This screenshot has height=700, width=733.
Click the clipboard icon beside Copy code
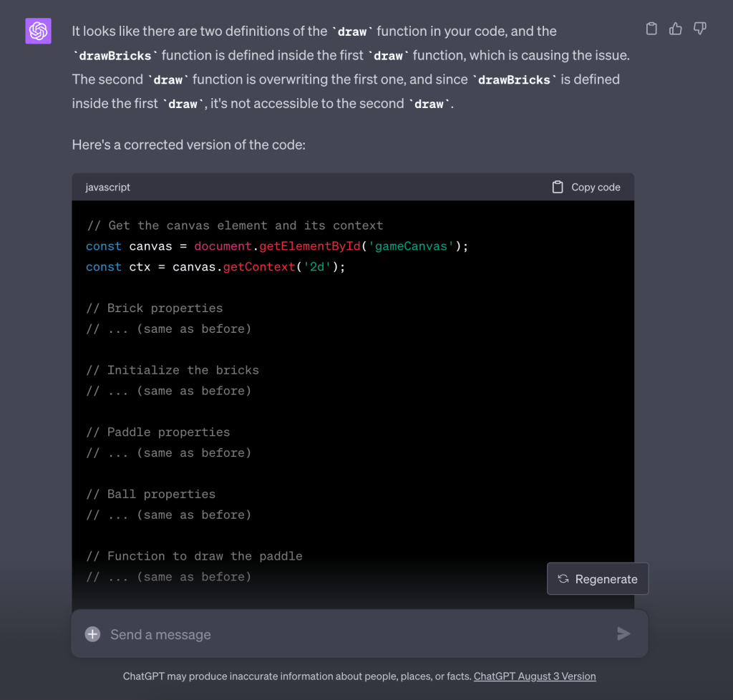pos(558,187)
